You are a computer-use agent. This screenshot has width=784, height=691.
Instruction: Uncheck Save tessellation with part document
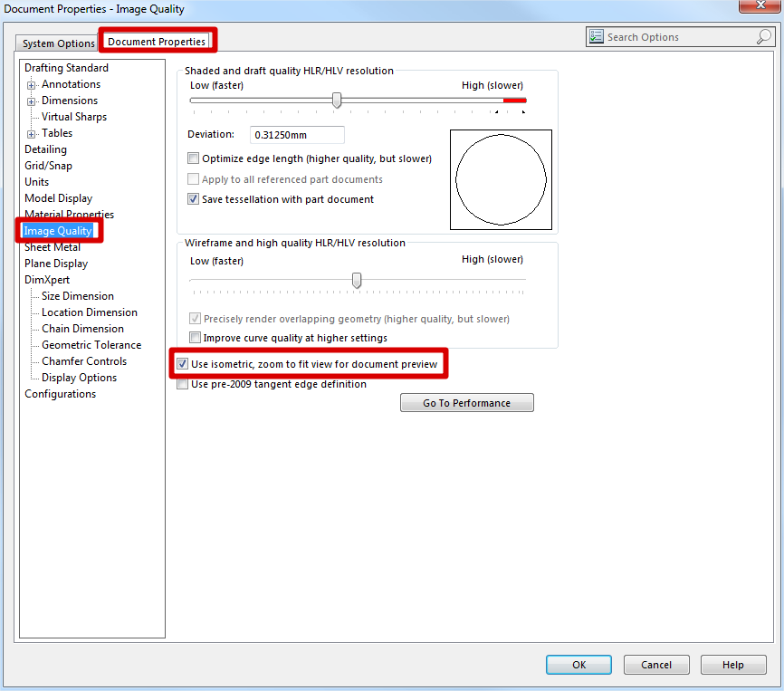[x=193, y=199]
